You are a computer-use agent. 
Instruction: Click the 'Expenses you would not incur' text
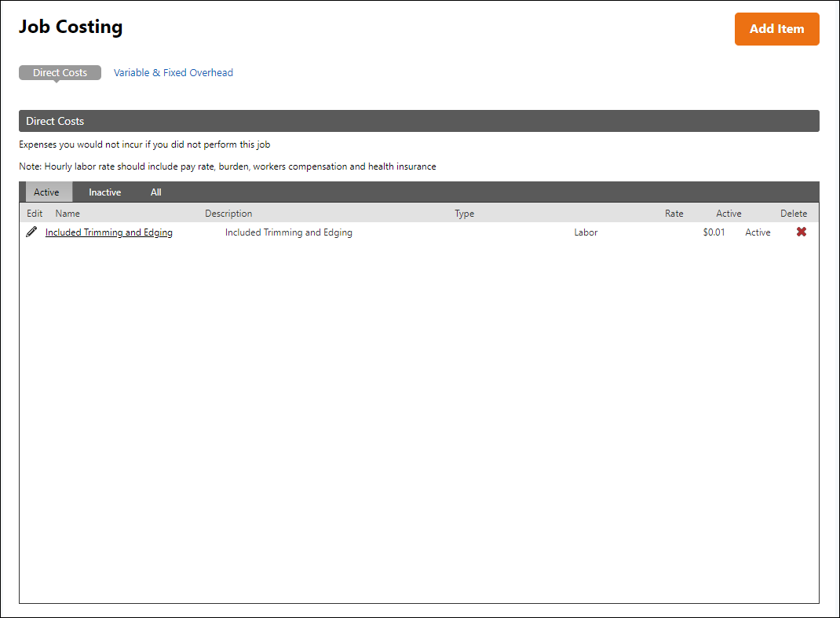pos(144,144)
